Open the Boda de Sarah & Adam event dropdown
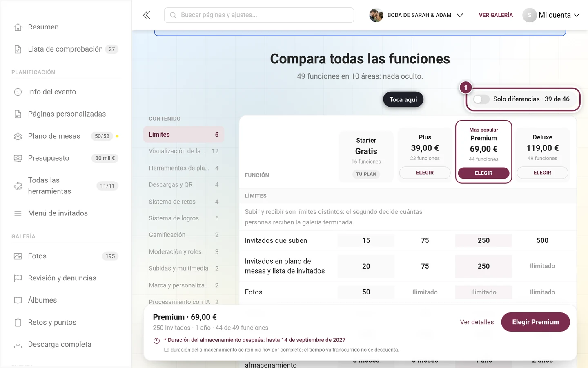Viewport: 588px width, 368px height. 416,15
